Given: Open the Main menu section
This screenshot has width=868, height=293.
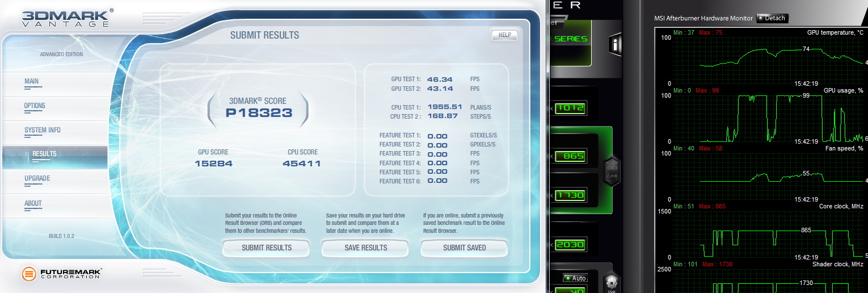Looking at the screenshot, I should tap(32, 81).
